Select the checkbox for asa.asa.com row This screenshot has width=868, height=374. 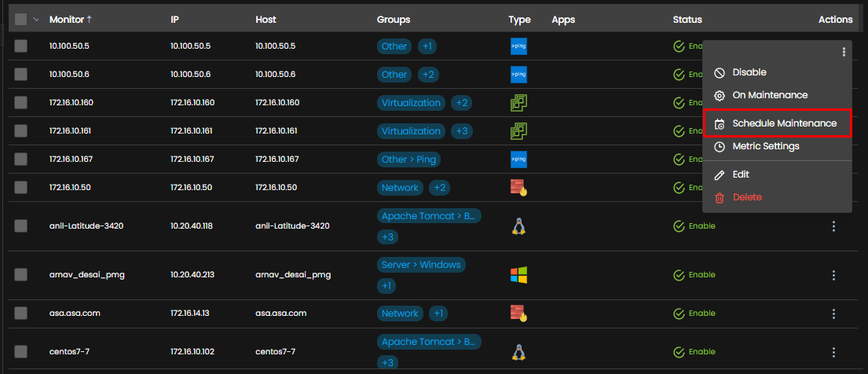point(21,313)
